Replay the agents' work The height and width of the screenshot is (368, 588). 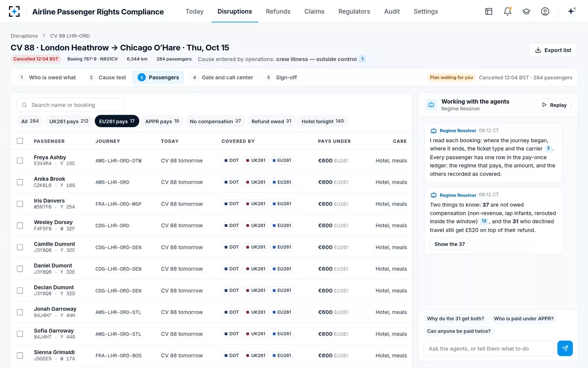coord(554,105)
